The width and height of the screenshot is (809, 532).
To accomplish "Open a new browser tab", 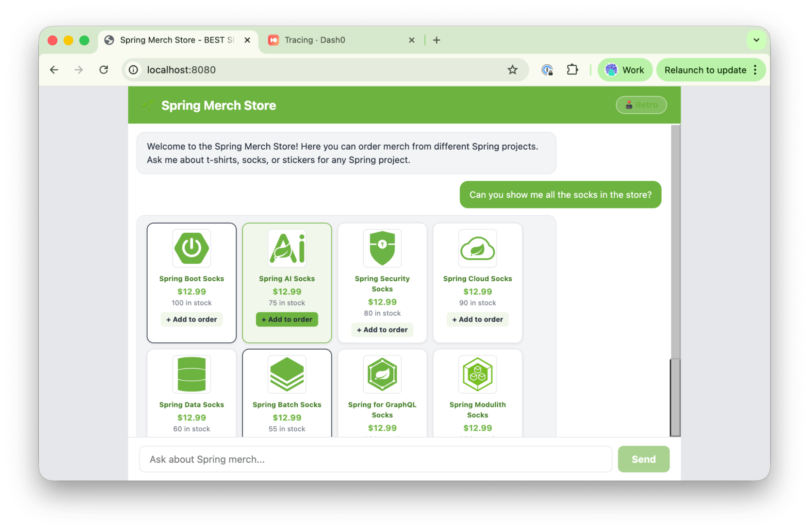I will (x=436, y=40).
